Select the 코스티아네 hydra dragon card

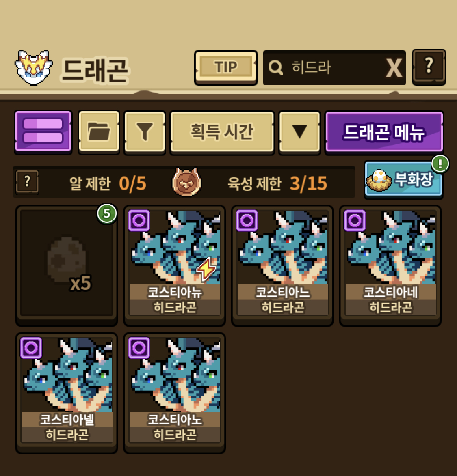coord(390,265)
